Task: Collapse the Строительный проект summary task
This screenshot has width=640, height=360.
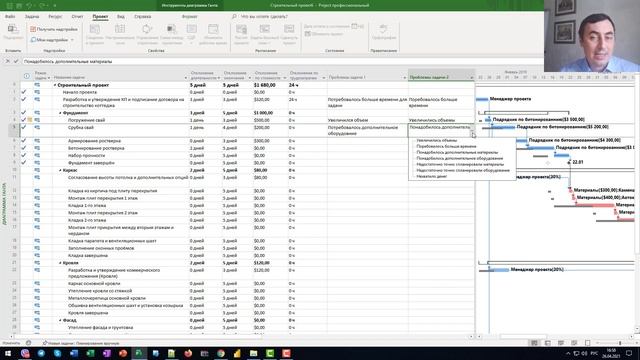Action: [x=55, y=85]
